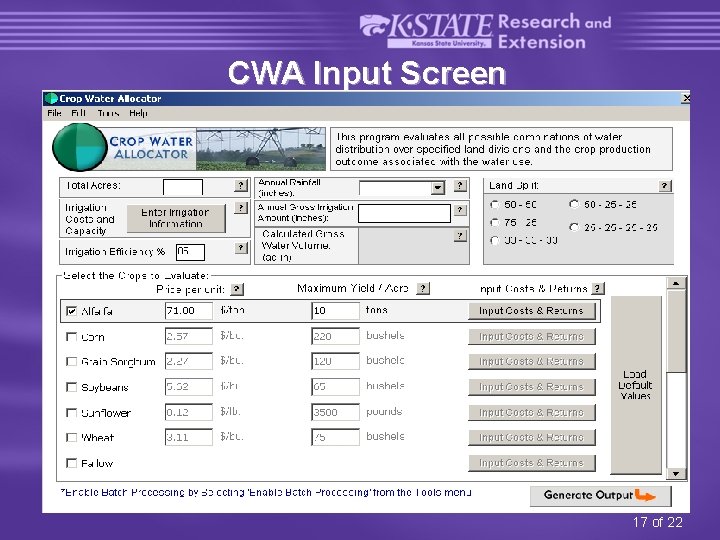
Task: Choose the 25 - 25 - 25 - 25 split
Action: click(x=574, y=227)
